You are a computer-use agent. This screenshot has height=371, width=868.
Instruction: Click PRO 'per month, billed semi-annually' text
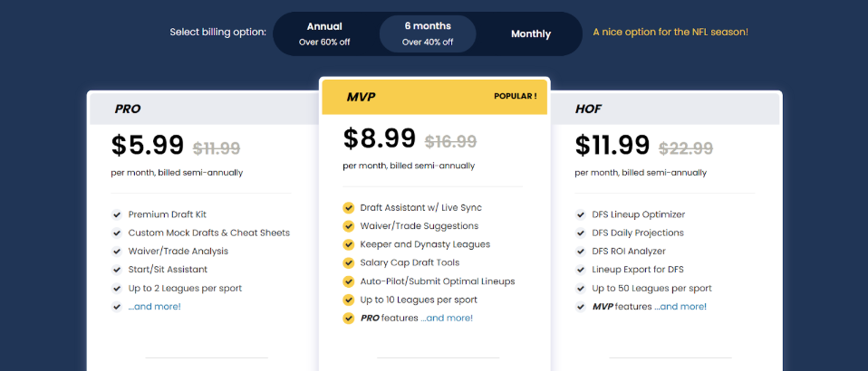[x=177, y=173]
